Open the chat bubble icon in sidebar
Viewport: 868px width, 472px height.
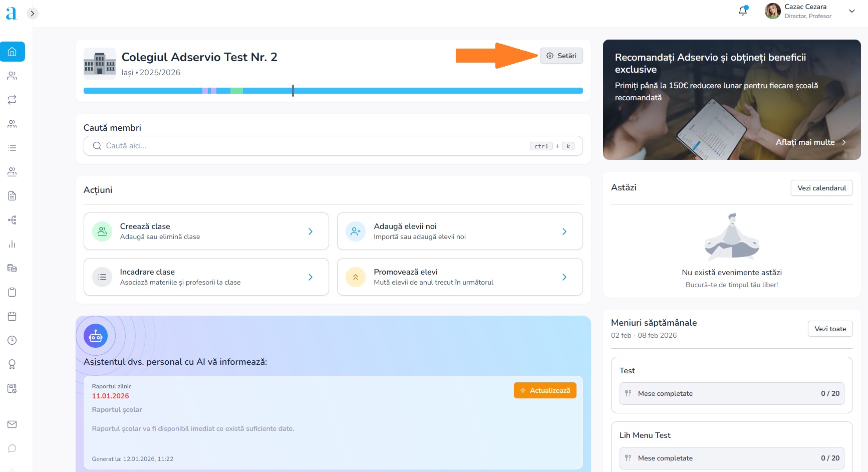click(x=12, y=448)
